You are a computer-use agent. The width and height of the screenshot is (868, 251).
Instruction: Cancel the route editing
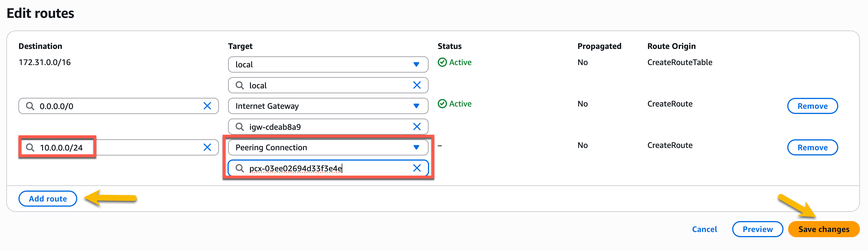(704, 229)
